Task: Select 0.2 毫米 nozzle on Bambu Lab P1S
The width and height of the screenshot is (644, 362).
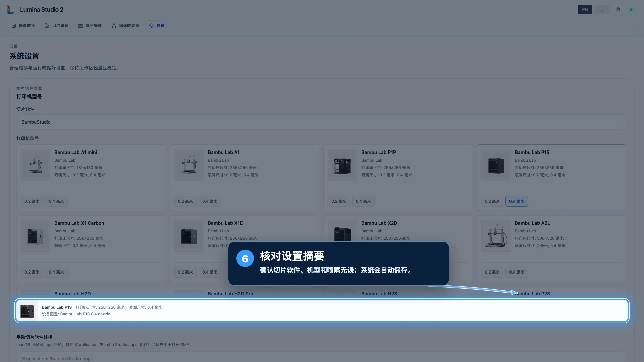Action: (x=492, y=201)
